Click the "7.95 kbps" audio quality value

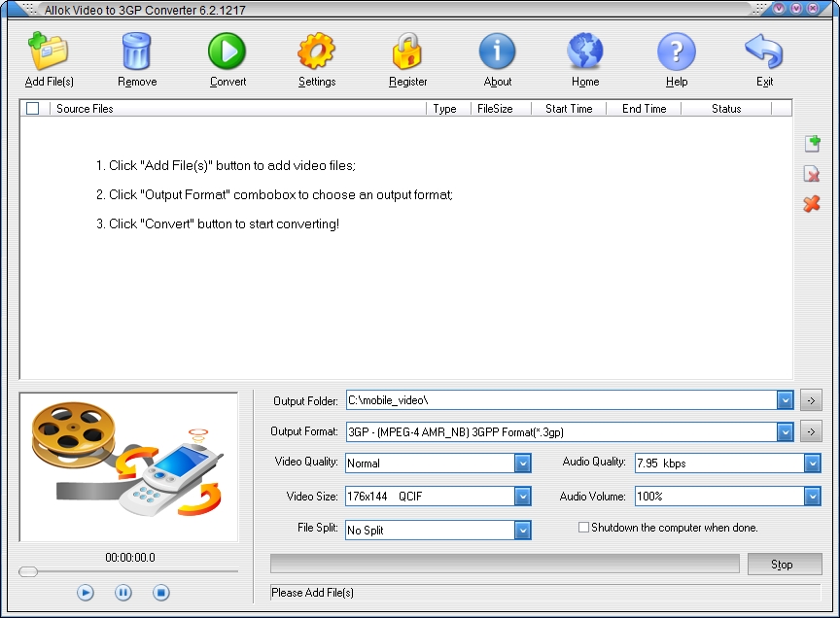click(661, 463)
